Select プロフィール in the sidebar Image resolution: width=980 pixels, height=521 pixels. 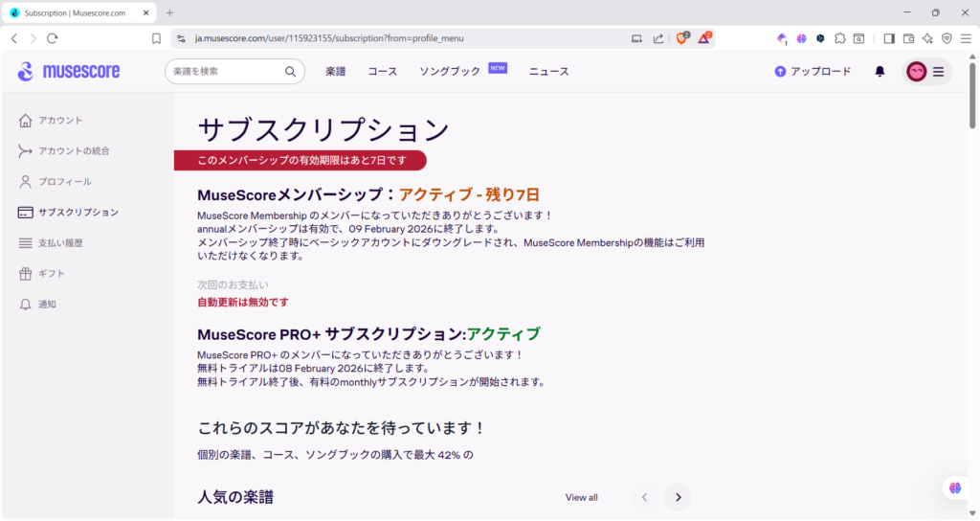64,182
